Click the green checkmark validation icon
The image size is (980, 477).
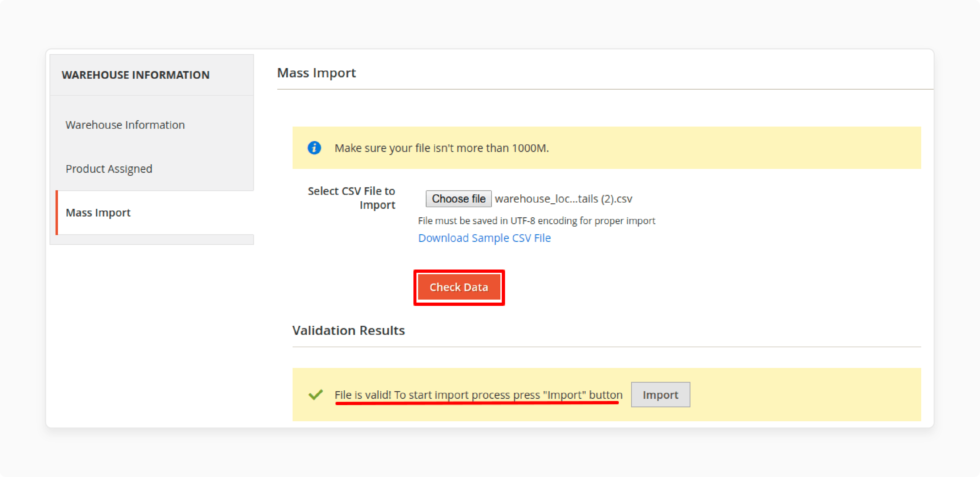pos(316,394)
